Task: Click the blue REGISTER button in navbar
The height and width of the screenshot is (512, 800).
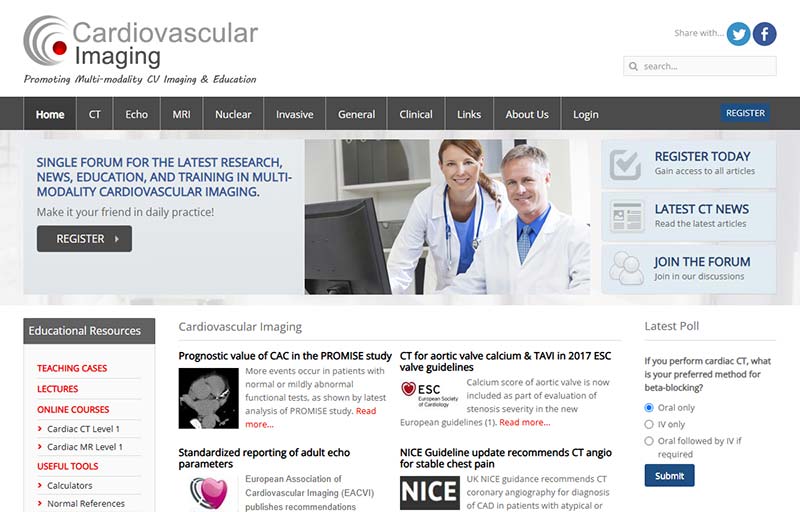Action: 745,113
